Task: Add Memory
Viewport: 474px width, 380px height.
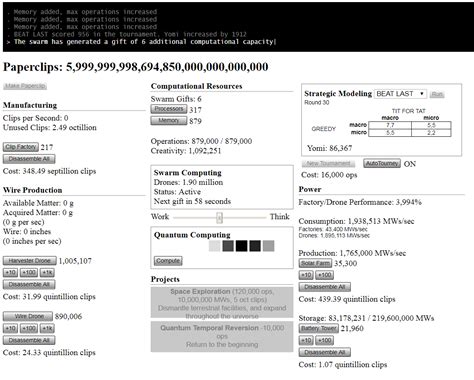Action: [x=169, y=121]
